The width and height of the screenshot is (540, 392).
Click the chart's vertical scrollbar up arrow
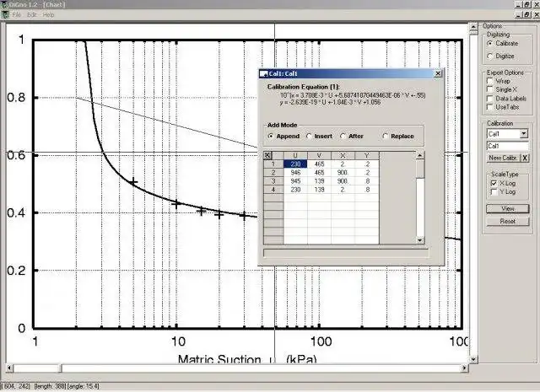click(473, 26)
